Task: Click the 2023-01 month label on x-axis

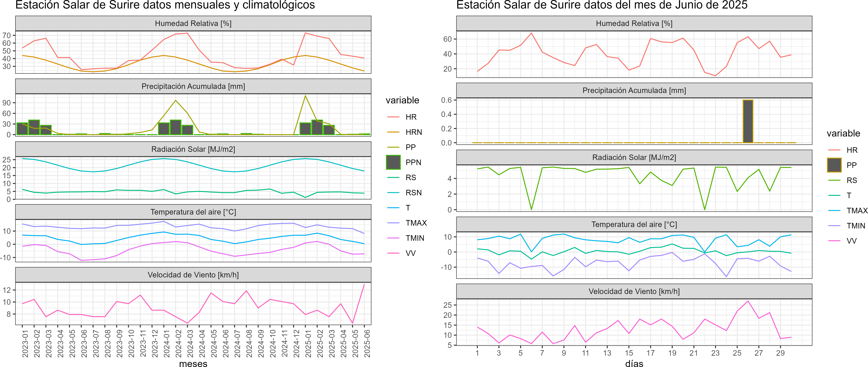Action: [x=25, y=343]
